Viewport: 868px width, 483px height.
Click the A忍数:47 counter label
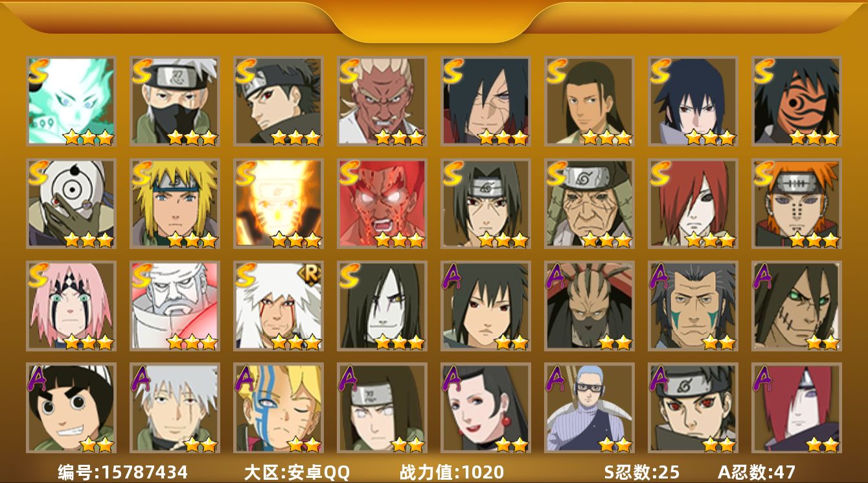point(757,472)
